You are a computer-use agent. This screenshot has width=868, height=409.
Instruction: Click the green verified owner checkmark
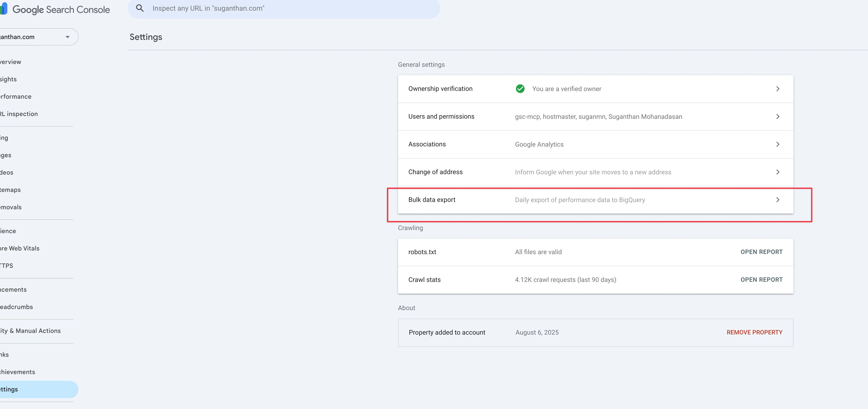[520, 89]
